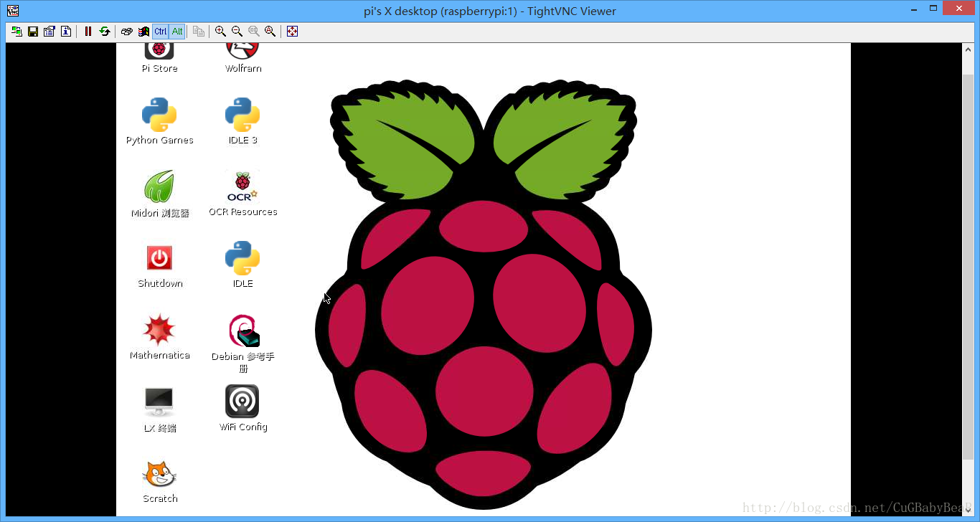The height and width of the screenshot is (522, 980).
Task: Click the red Shutdown desktop icon
Action: tap(159, 258)
